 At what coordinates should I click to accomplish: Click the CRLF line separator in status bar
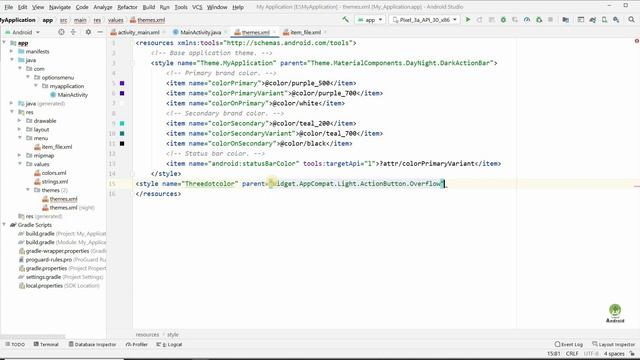(572, 353)
